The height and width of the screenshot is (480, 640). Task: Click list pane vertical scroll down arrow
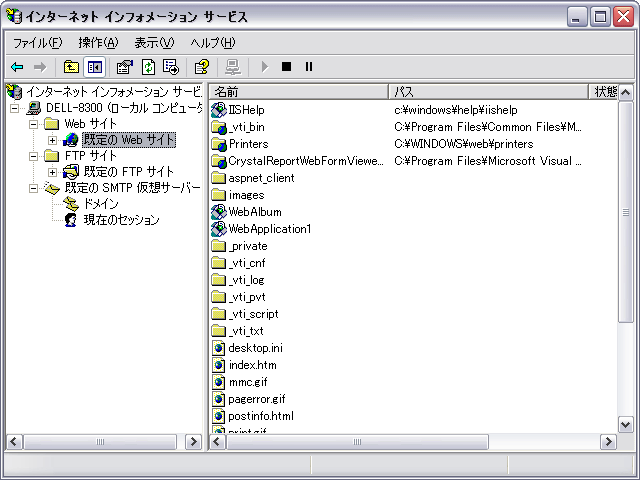pos(626,424)
